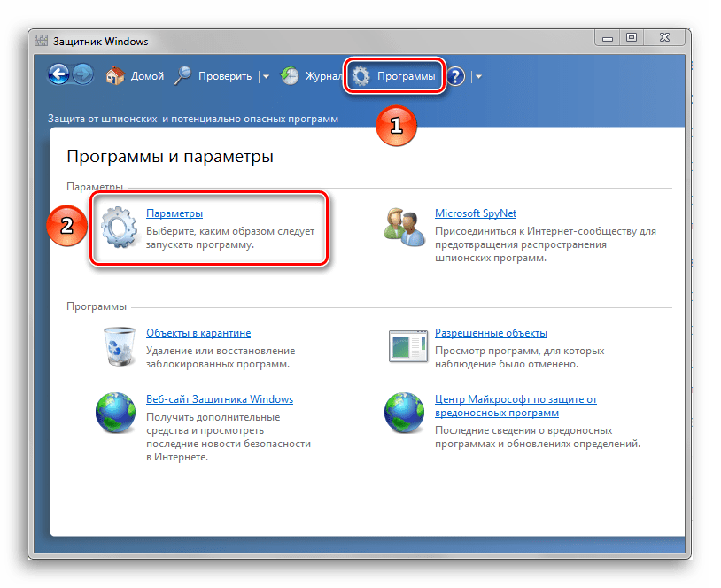This screenshot has width=721, height=588.
Task: Click the house icon for Домой
Action: click(115, 76)
